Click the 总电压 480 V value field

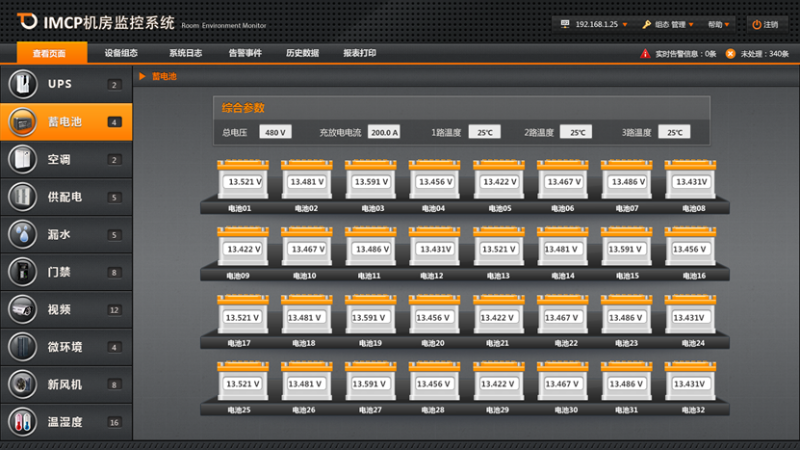click(x=274, y=132)
